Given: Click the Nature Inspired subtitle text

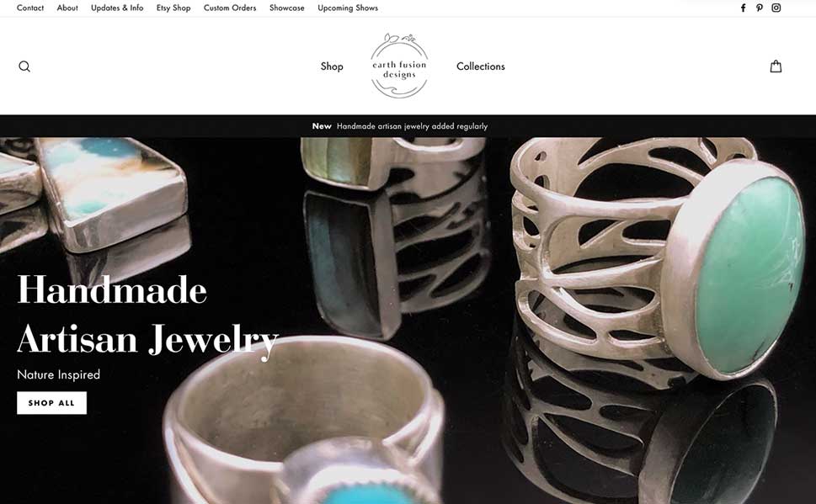Looking at the screenshot, I should 58,374.
